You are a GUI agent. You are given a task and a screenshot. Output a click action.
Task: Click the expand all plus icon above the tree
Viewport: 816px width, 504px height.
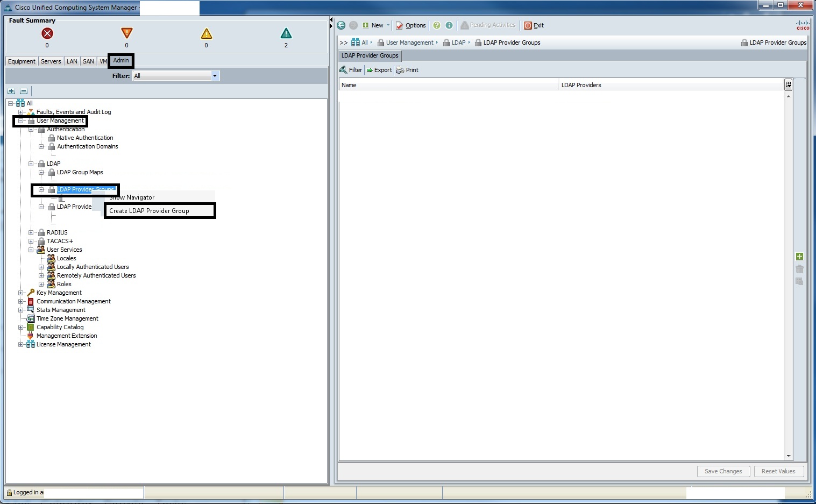[x=11, y=91]
